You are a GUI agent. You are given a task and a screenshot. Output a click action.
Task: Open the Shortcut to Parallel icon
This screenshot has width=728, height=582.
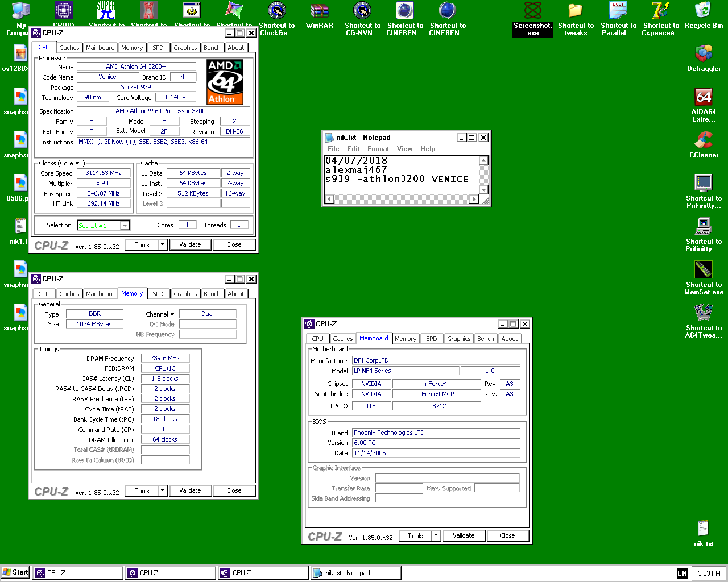pos(618,10)
